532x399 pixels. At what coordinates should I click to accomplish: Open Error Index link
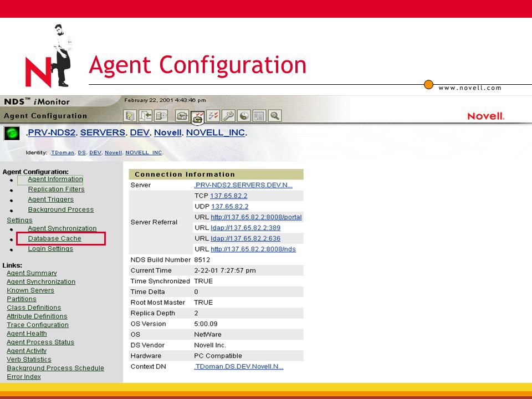tap(24, 377)
